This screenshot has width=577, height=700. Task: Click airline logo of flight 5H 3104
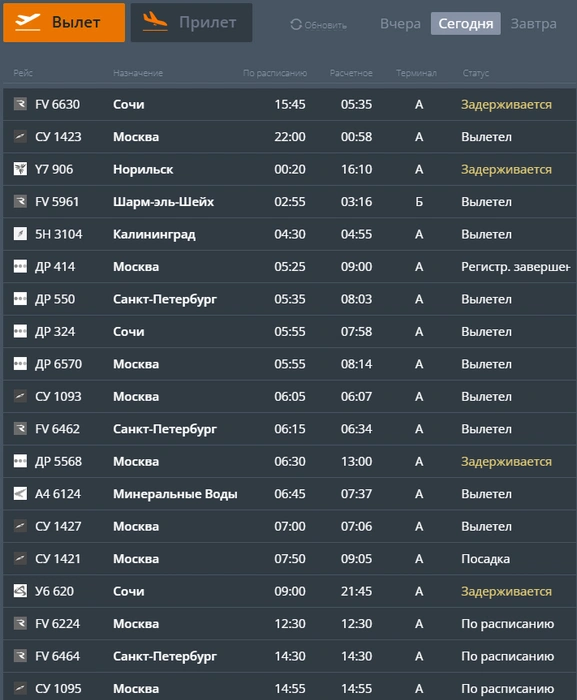20,233
